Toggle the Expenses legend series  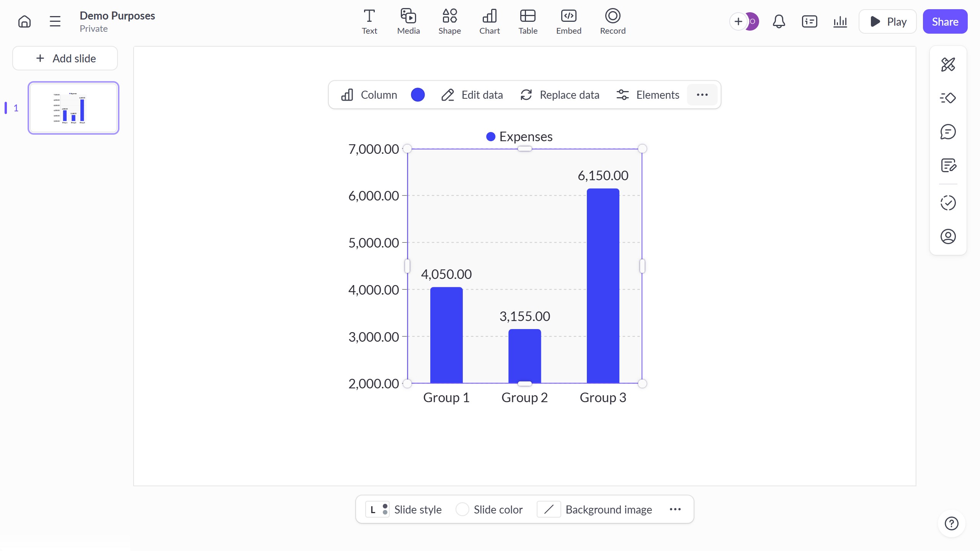click(519, 137)
